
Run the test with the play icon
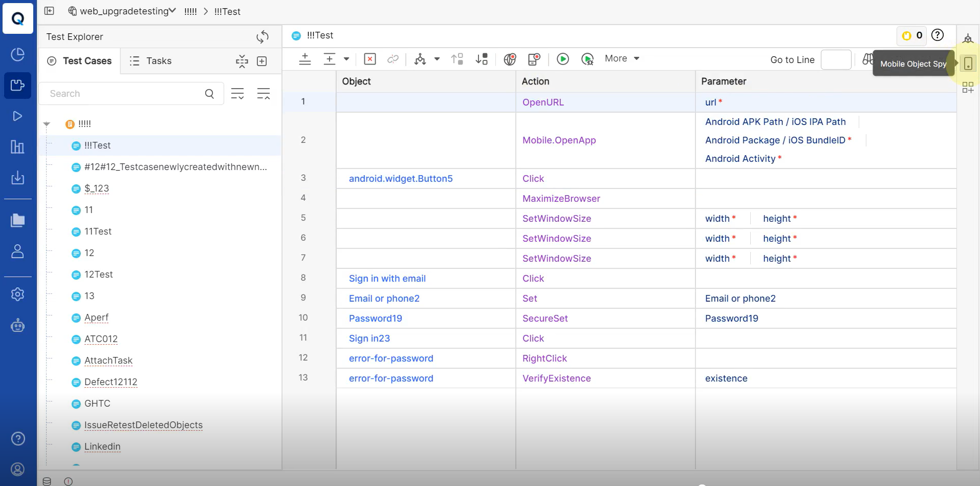(x=563, y=59)
